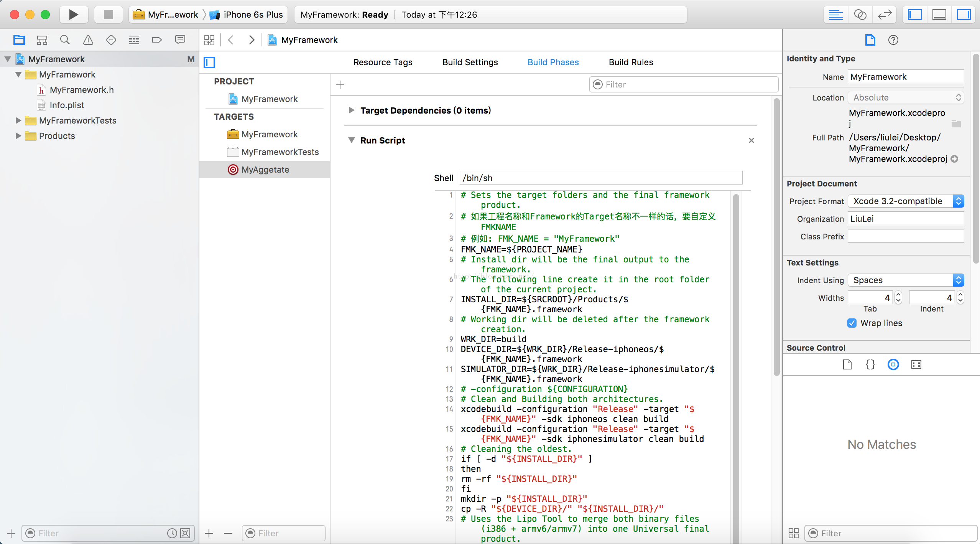980x544 pixels.
Task: Open the Location dropdown
Action: [906, 97]
